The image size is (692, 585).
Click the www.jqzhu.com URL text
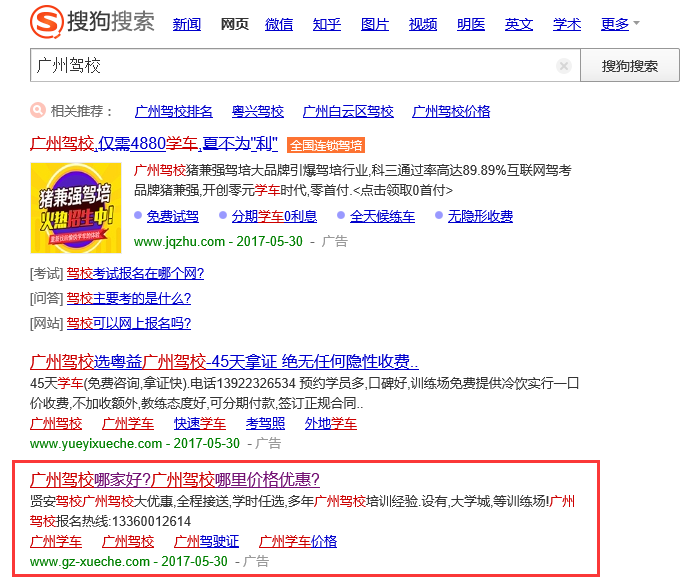[x=179, y=241]
